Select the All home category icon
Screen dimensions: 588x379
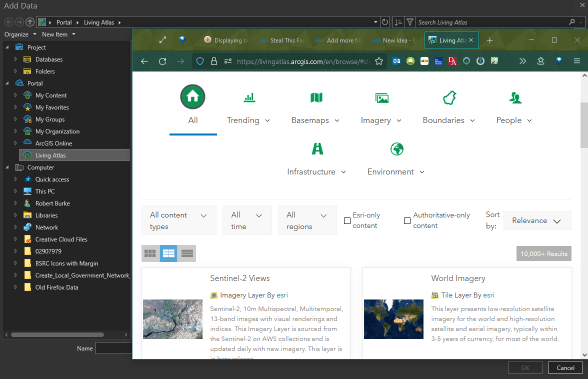pyautogui.click(x=193, y=96)
